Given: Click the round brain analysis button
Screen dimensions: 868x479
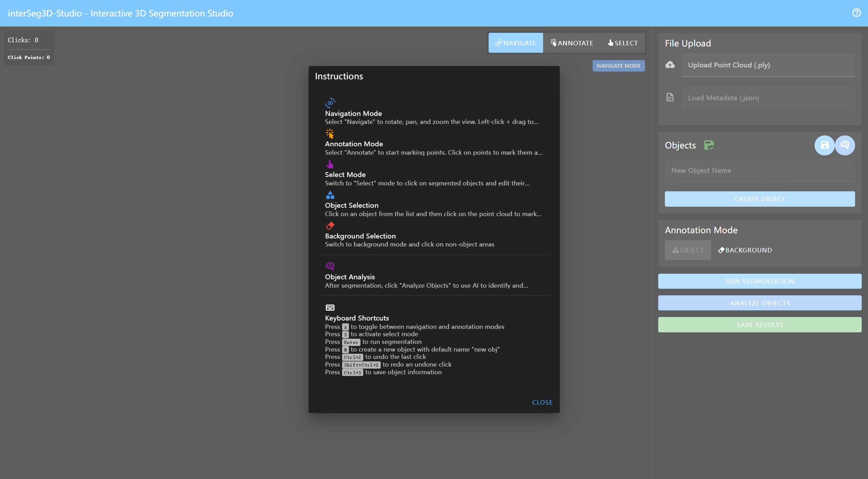Looking at the screenshot, I should pos(845,145).
